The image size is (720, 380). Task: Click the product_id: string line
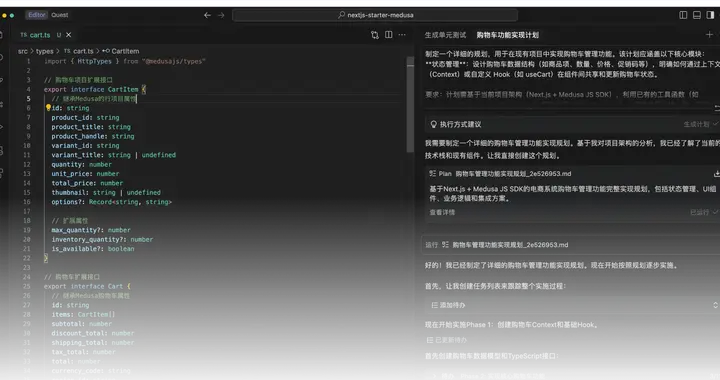pyautogui.click(x=85, y=117)
